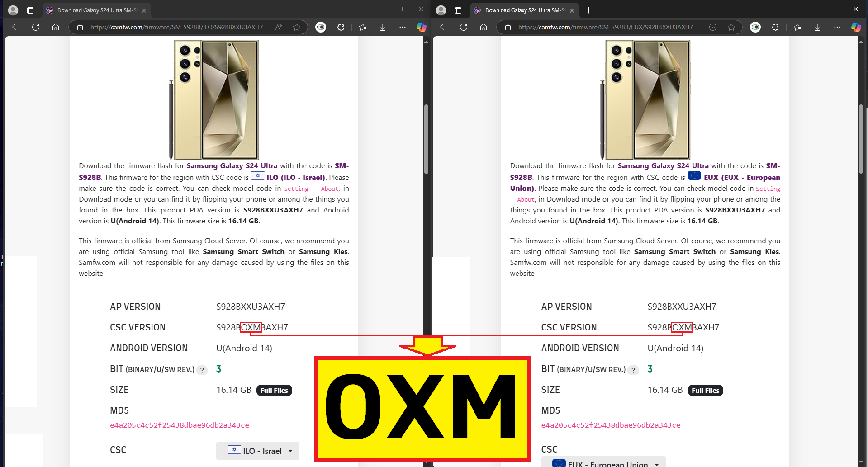Click the 16.14 GB size on EUX page
This screenshot has width=868, height=467.
[665, 390]
